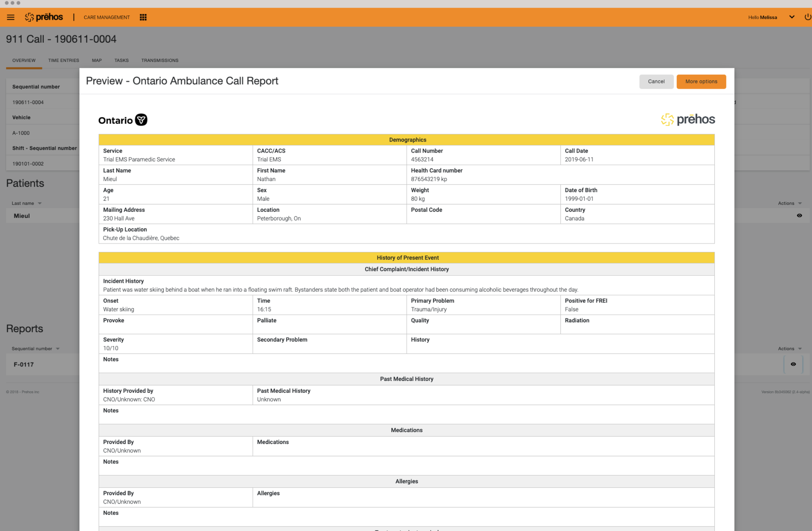Sort patients by Last name arrow
The height and width of the screenshot is (531, 812).
40,203
